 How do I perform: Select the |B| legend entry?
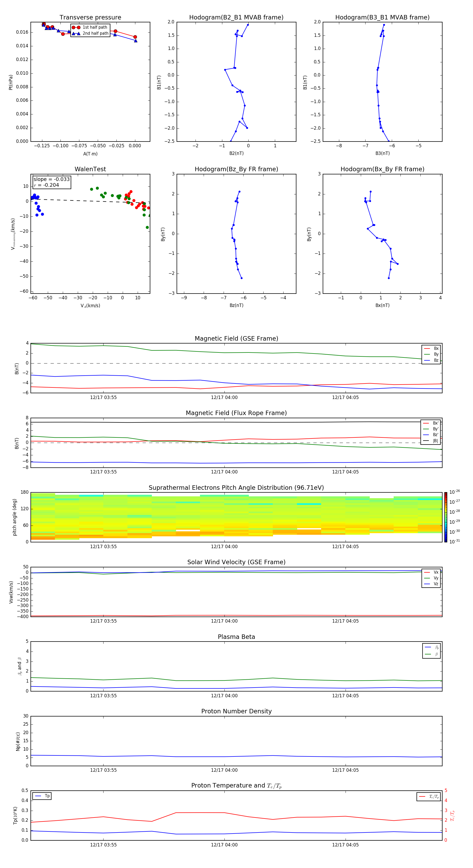pos(431,441)
